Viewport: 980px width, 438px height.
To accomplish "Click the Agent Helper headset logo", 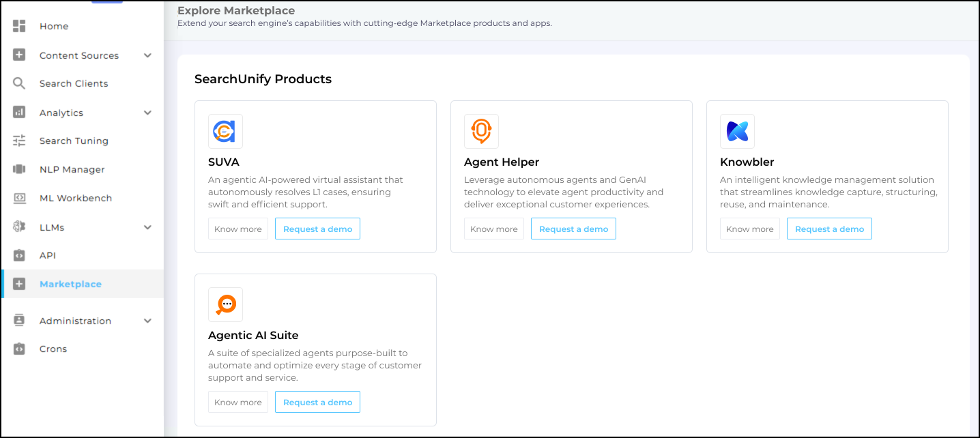I will (481, 131).
